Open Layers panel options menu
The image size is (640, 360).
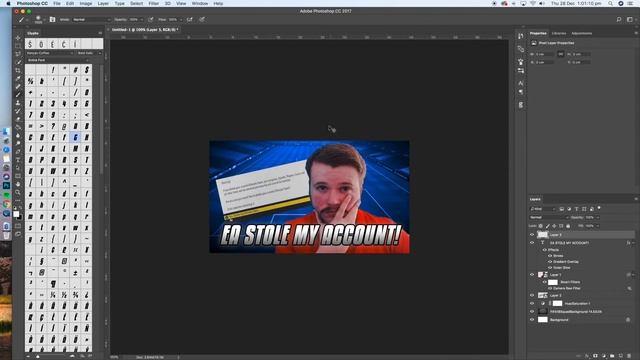(636, 199)
